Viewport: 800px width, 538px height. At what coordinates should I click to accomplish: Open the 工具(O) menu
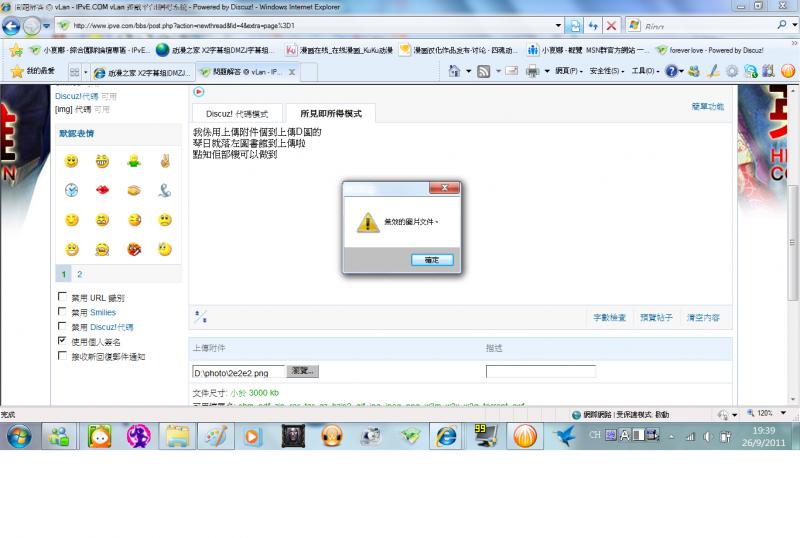pyautogui.click(x=645, y=71)
